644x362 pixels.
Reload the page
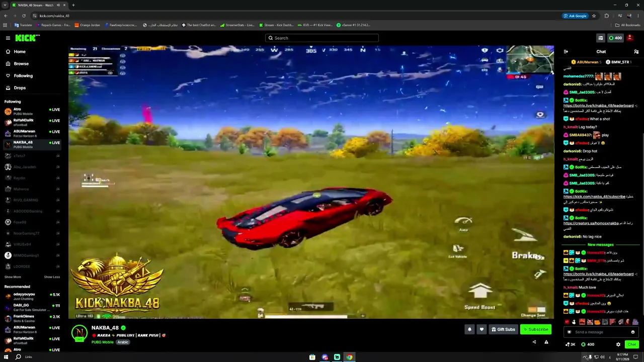(24, 16)
